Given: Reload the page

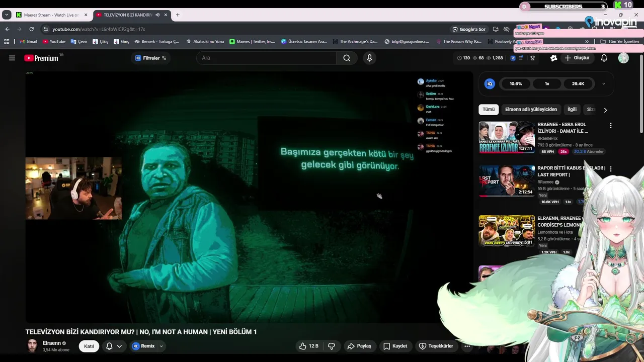Looking at the screenshot, I should pyautogui.click(x=31, y=29).
